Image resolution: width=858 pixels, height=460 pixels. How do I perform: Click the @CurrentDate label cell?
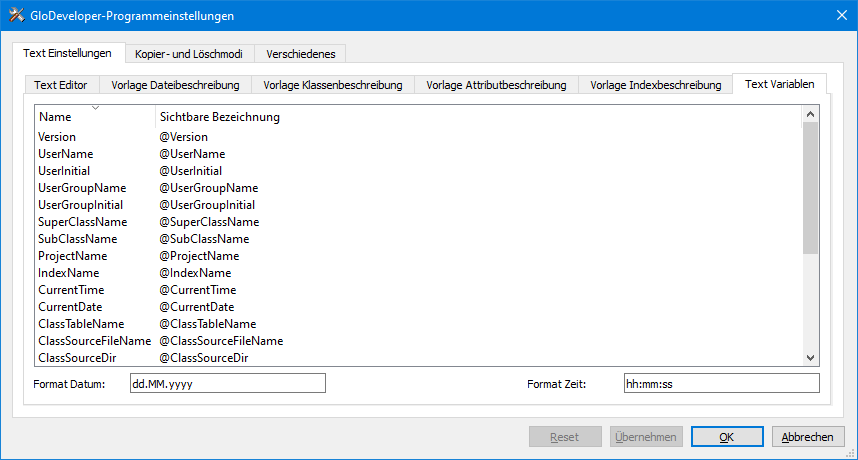click(196, 306)
